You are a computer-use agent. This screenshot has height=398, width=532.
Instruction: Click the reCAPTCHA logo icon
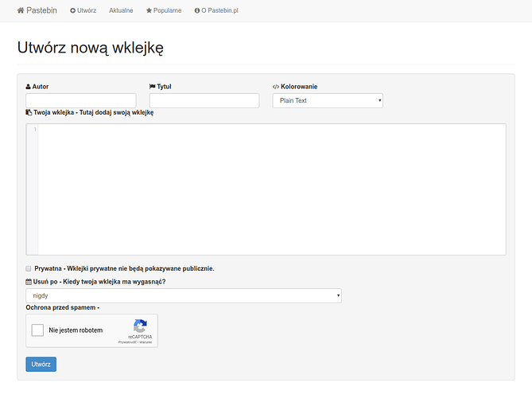click(x=140, y=326)
